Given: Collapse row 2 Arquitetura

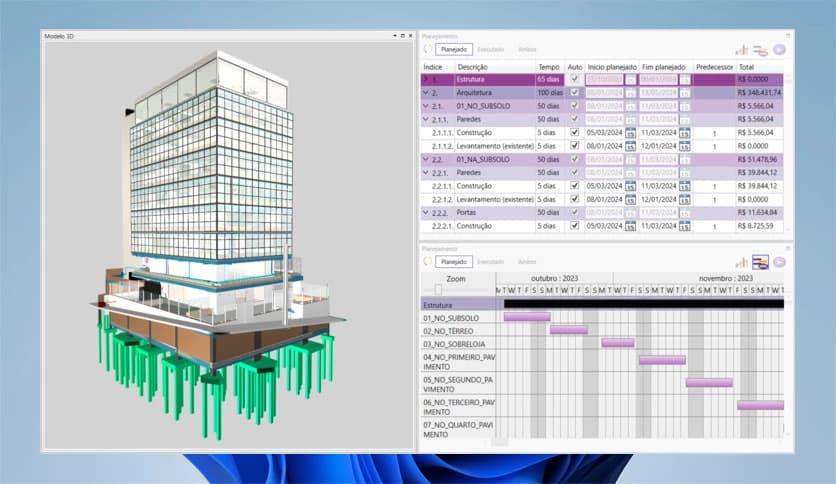Looking at the screenshot, I should (x=425, y=93).
